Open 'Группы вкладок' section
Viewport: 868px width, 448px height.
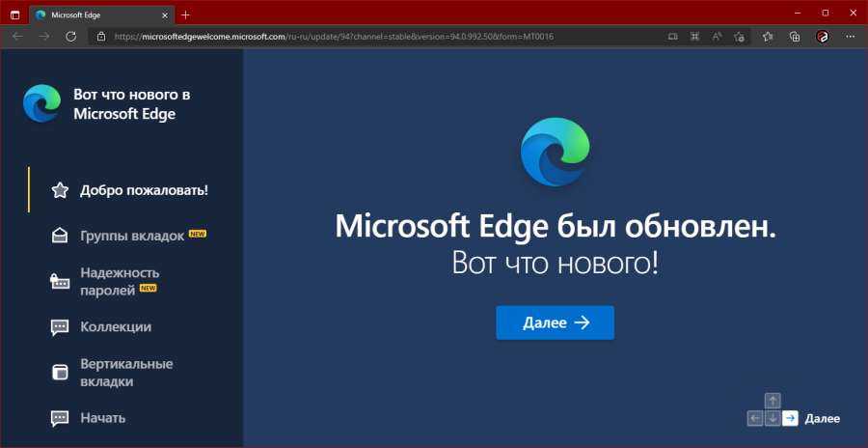128,236
